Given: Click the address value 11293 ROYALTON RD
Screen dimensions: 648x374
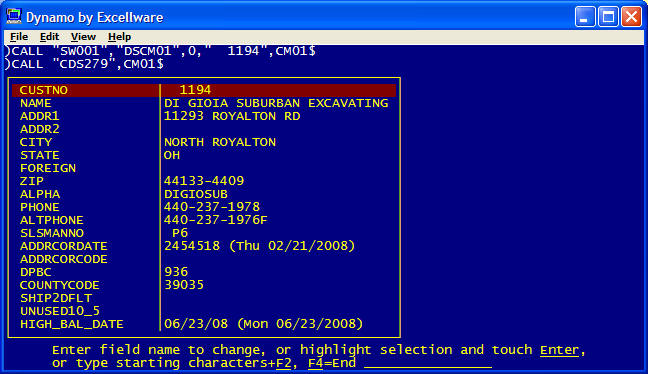Looking at the screenshot, I should (x=232, y=116).
